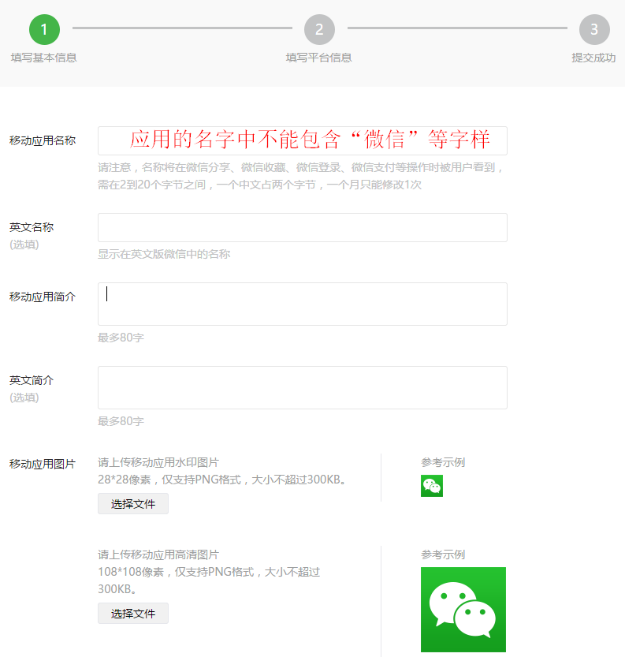The image size is (625, 672).
Task: Click 参考示例 label above small icon
Action: tap(443, 462)
